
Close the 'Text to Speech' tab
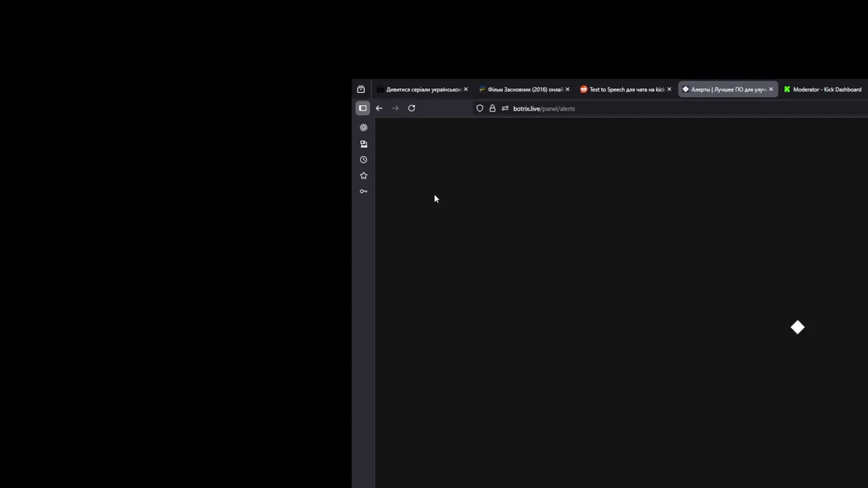coord(669,89)
